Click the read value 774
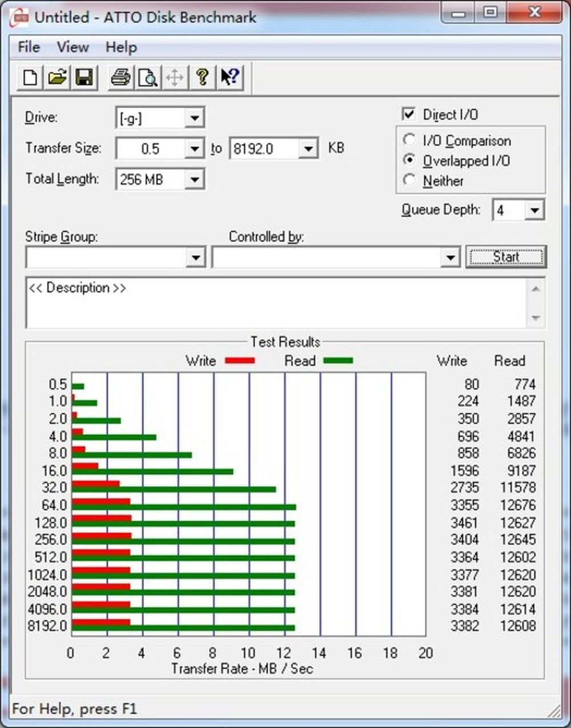 [525, 385]
